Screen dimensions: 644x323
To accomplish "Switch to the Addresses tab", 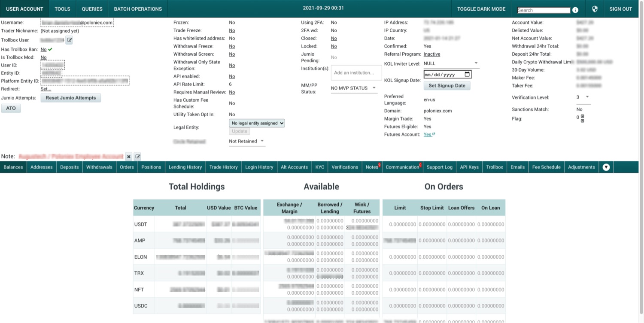I will pyautogui.click(x=42, y=167).
